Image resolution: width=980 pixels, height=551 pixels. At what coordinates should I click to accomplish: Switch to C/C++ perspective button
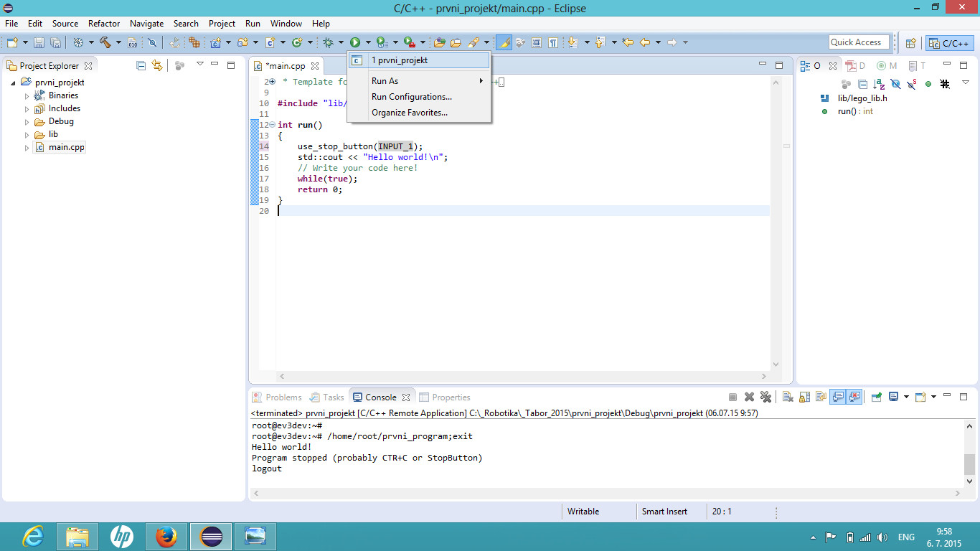pyautogui.click(x=949, y=43)
